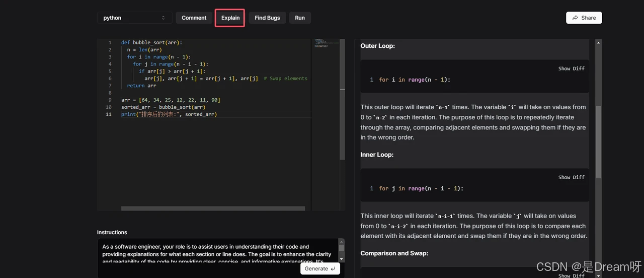Click Show Diff for the outer loop snippet

pyautogui.click(x=572, y=68)
